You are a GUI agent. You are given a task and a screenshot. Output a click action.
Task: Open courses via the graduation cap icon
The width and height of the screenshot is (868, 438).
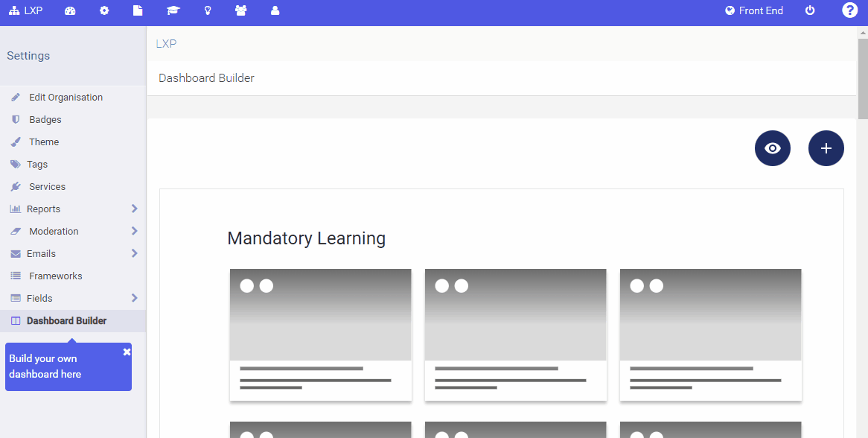click(x=173, y=10)
